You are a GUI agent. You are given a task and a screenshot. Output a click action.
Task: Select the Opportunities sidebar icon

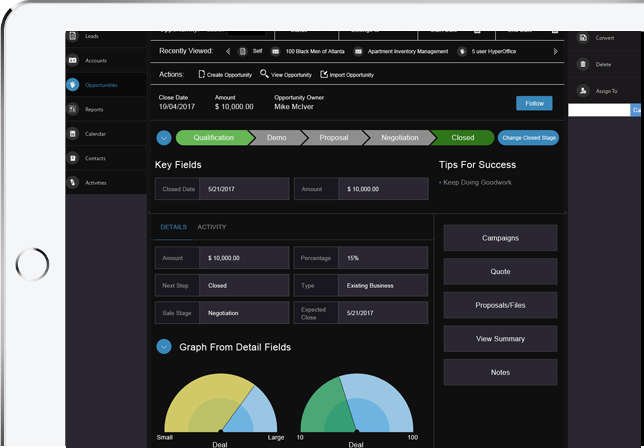73,85
